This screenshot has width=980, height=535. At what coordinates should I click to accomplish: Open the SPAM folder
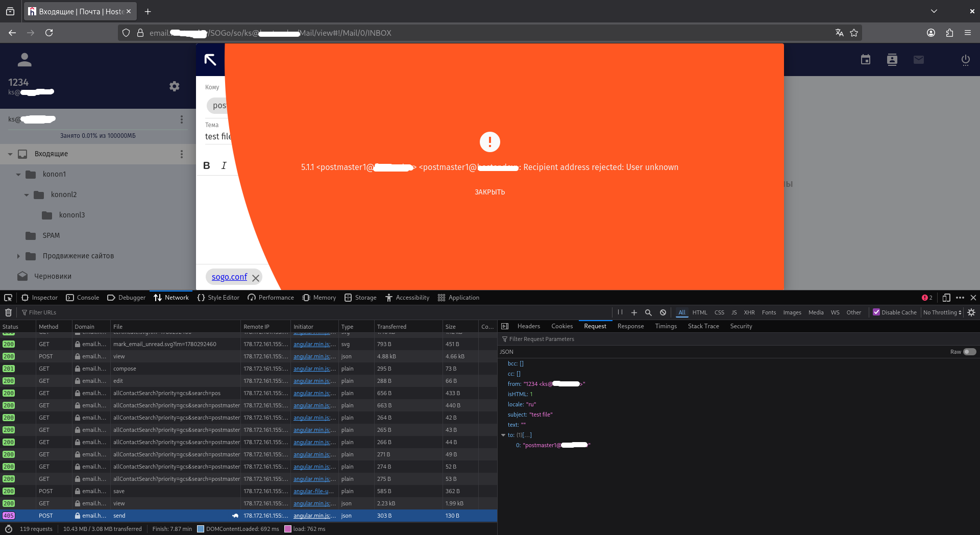51,235
